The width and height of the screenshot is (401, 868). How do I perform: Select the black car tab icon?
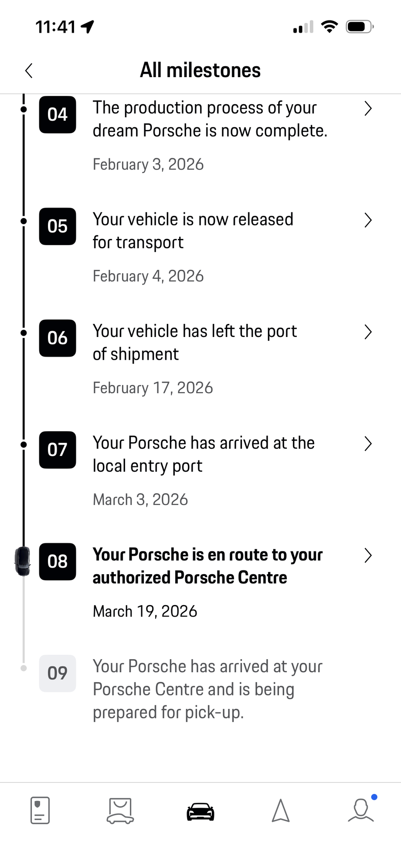click(200, 811)
